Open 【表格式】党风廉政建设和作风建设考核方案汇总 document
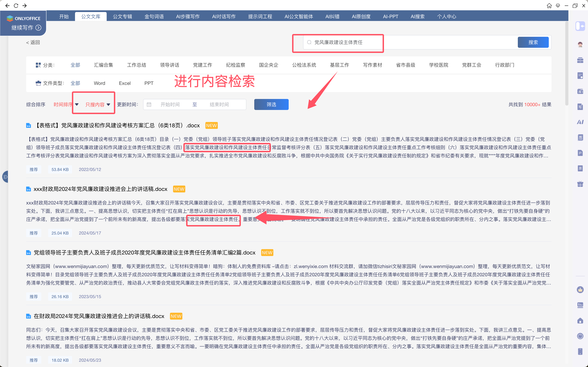Image resolution: width=588 pixels, height=367 pixels. 117,125
